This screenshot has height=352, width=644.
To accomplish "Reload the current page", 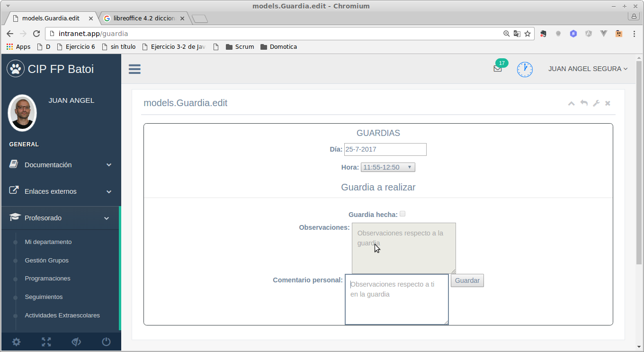I will pyautogui.click(x=36, y=34).
